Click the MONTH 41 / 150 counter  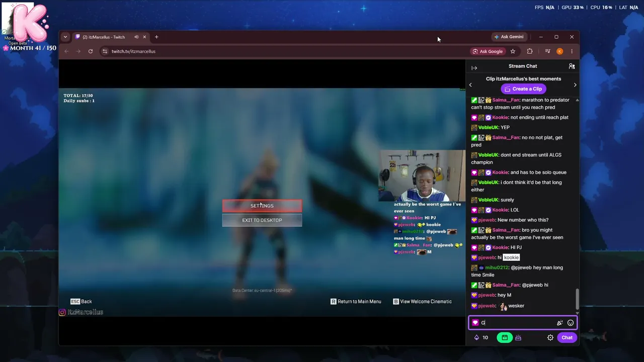click(x=30, y=48)
